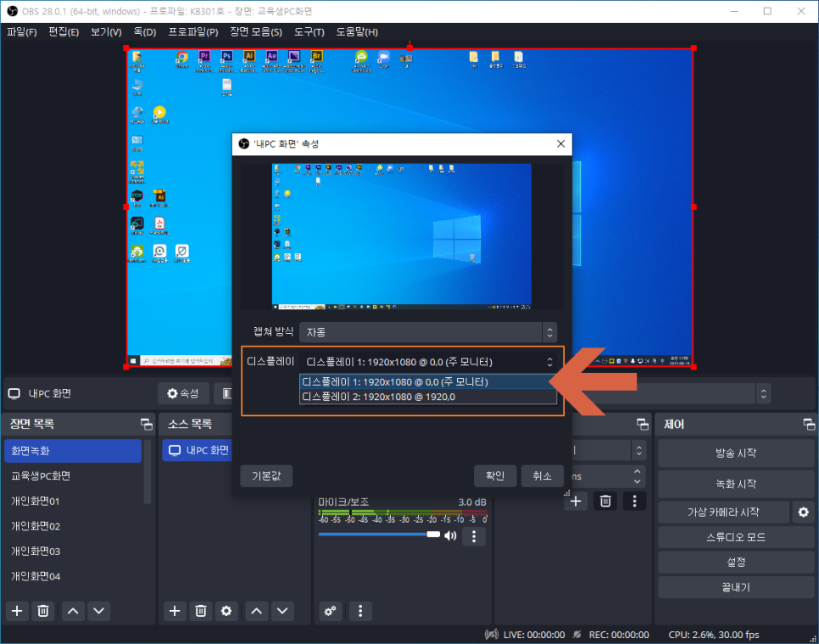The image size is (819, 644).
Task: Add a new scene plus icon
Action: [17, 611]
